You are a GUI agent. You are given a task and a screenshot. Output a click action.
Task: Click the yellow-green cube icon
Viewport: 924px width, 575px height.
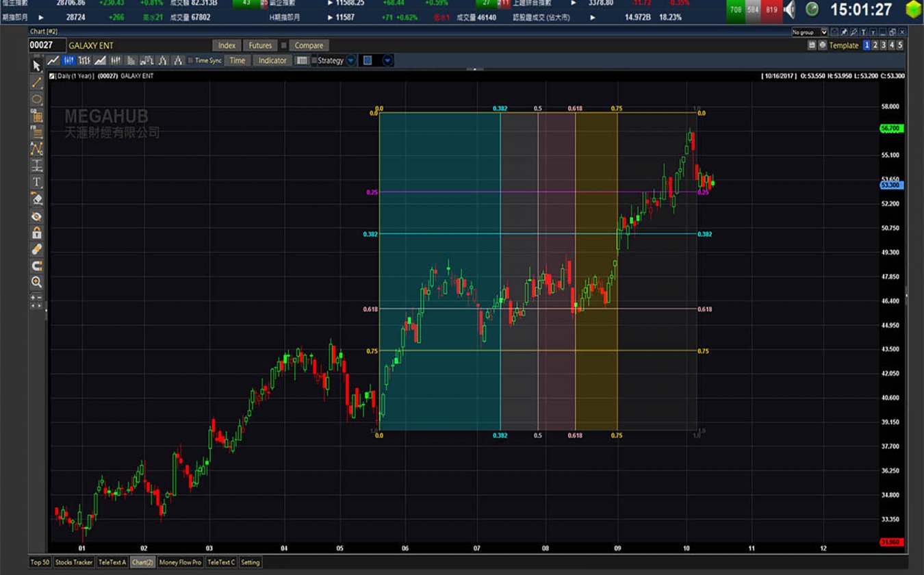pyautogui.click(x=913, y=10)
